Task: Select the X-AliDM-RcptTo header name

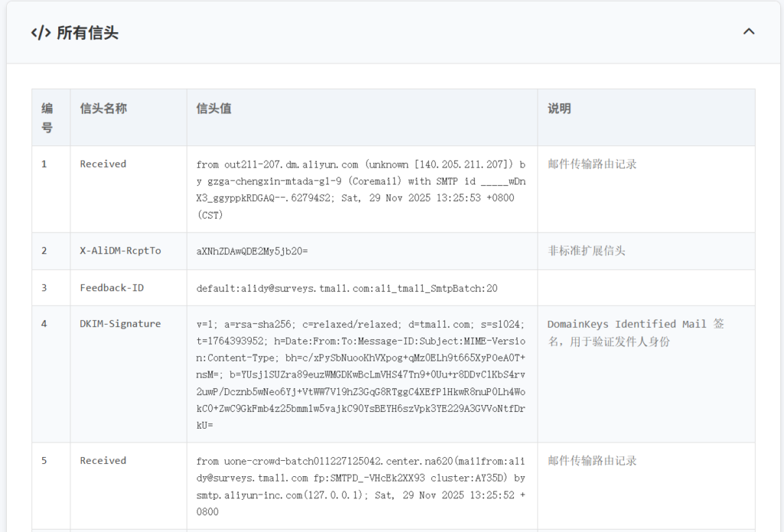Action: [120, 251]
